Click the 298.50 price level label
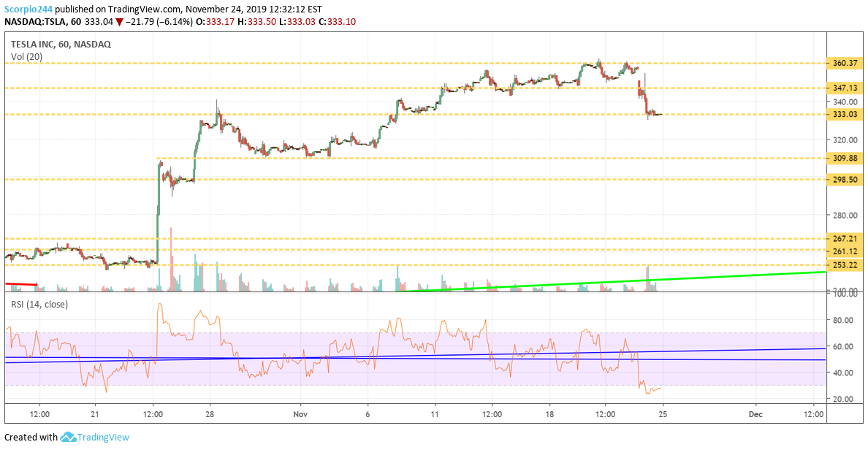Viewport: 868px width, 450px height. pyautogui.click(x=845, y=179)
